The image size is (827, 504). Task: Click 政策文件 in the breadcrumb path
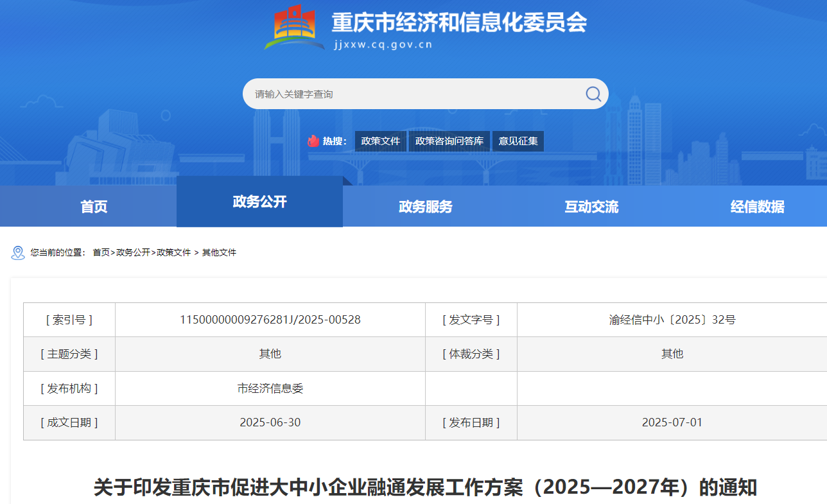[x=174, y=253]
